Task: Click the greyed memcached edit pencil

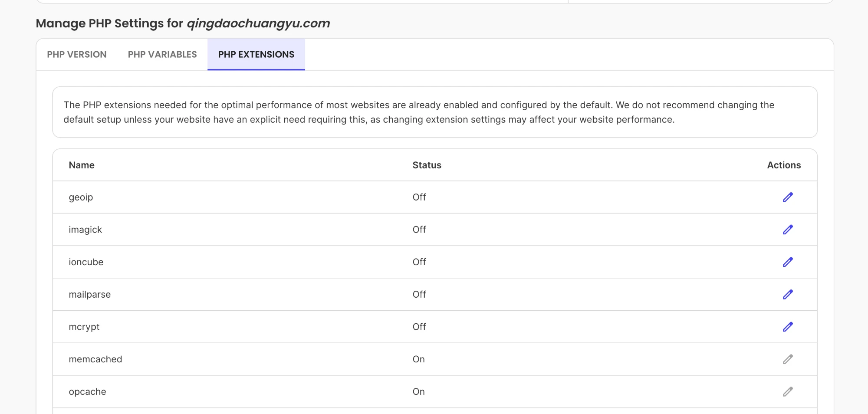Action: coord(788,359)
